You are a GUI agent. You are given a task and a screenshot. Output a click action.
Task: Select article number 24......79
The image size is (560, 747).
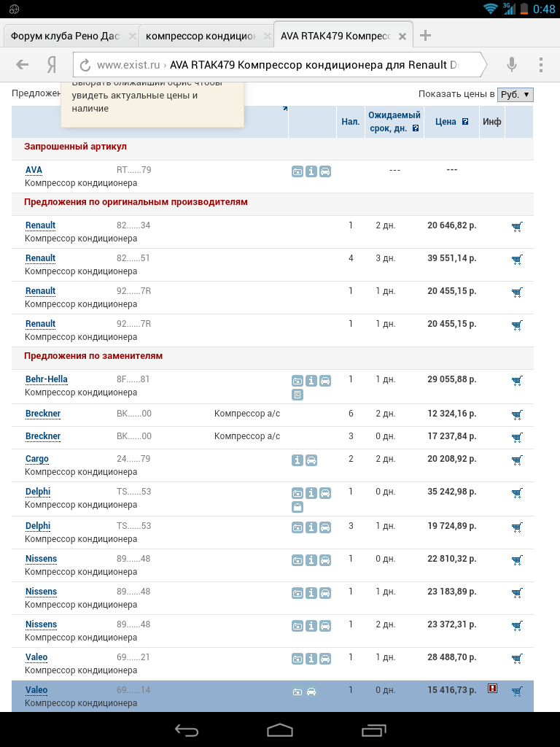133,459
